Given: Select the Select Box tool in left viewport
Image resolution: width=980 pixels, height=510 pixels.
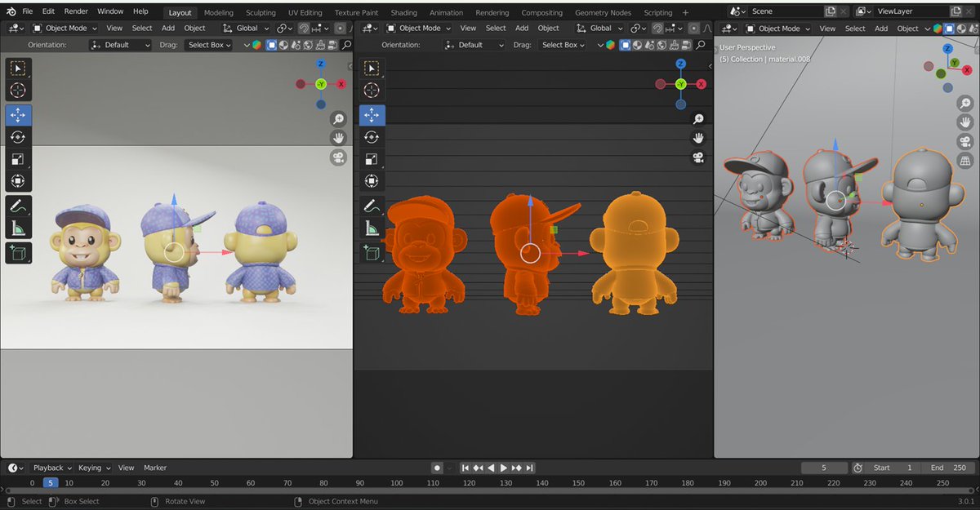Looking at the screenshot, I should [x=18, y=69].
